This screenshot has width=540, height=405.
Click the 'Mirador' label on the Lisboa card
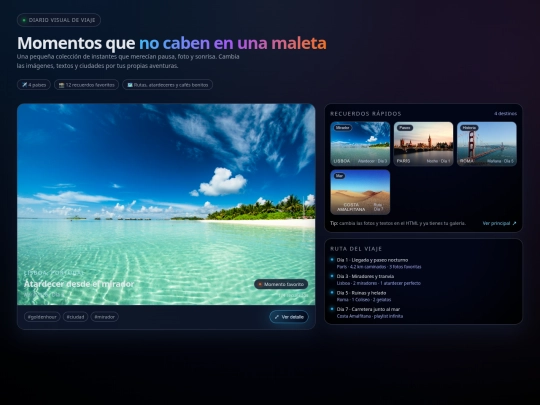tap(342, 128)
